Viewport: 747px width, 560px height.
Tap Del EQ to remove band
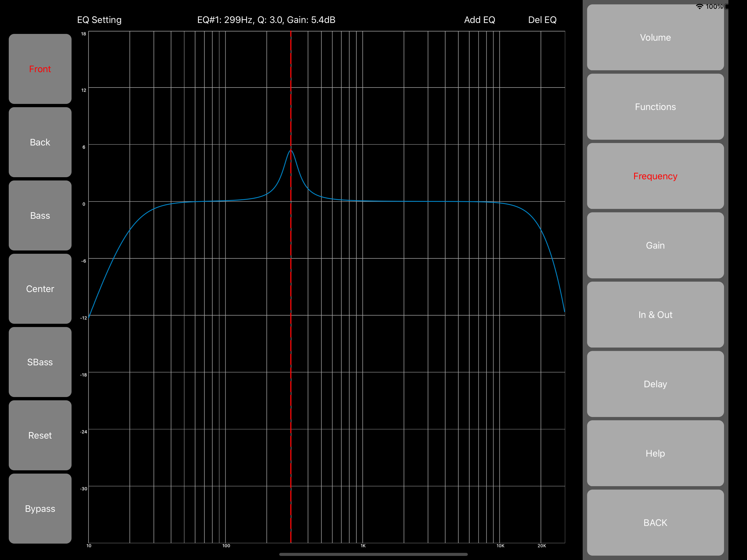pos(542,20)
